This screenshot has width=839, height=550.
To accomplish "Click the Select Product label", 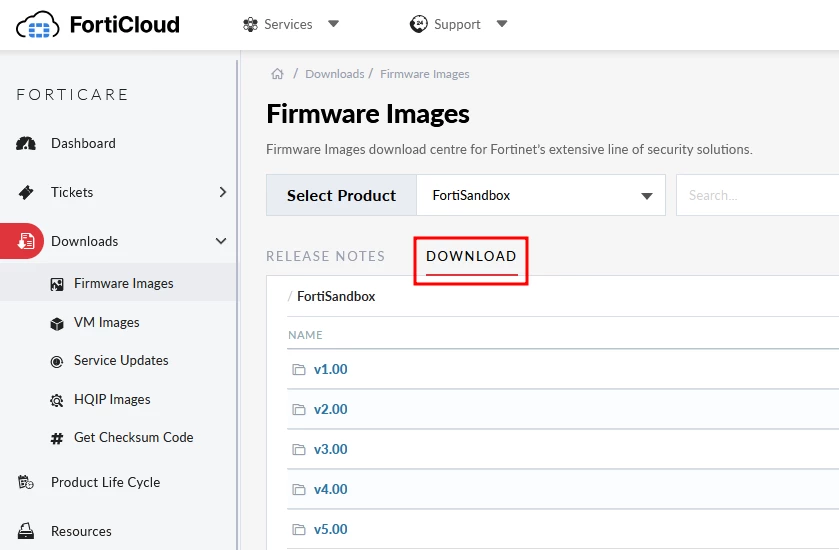I will [x=341, y=196].
